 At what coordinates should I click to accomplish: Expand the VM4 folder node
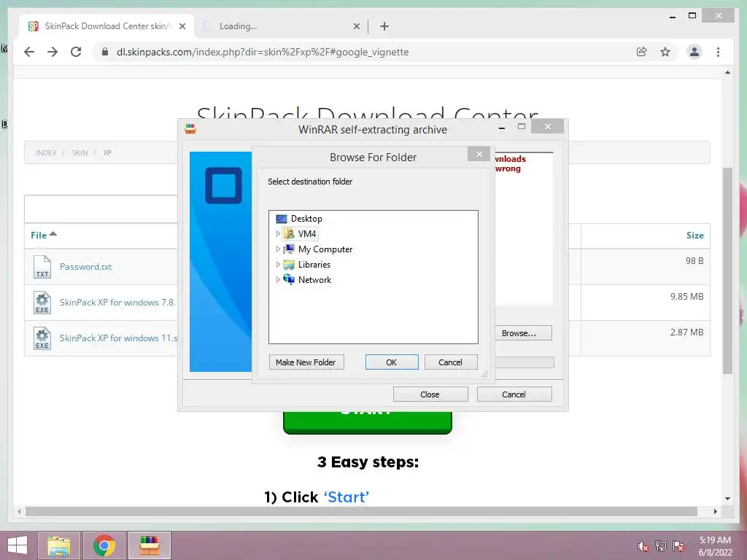pyautogui.click(x=278, y=234)
